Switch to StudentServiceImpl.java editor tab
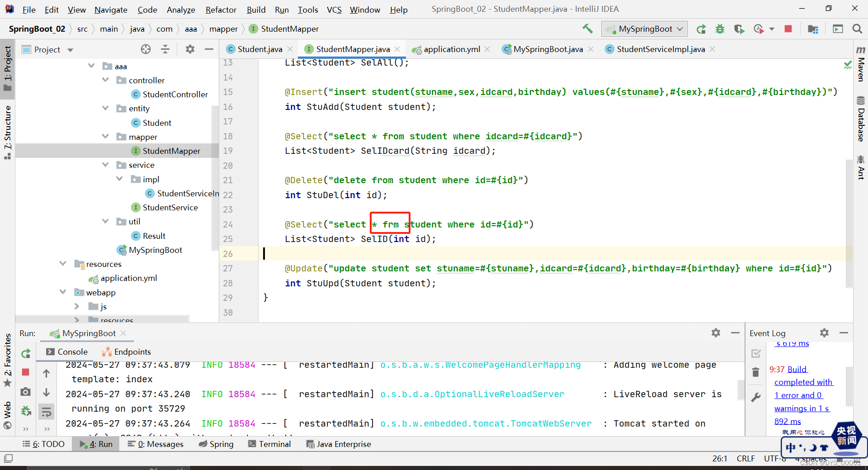The width and height of the screenshot is (868, 470). point(660,49)
